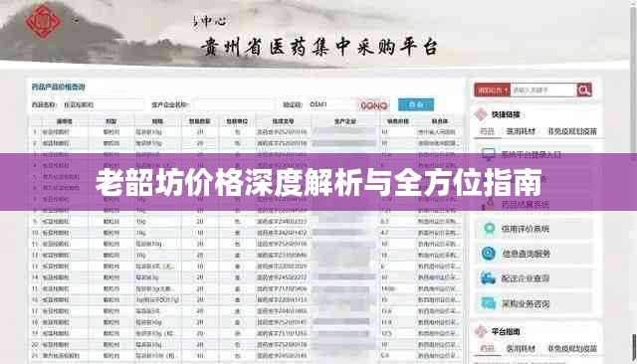Click the red emblem logo in header
Image resolution: width=637 pixels, height=364 pixels.
click(x=43, y=21)
